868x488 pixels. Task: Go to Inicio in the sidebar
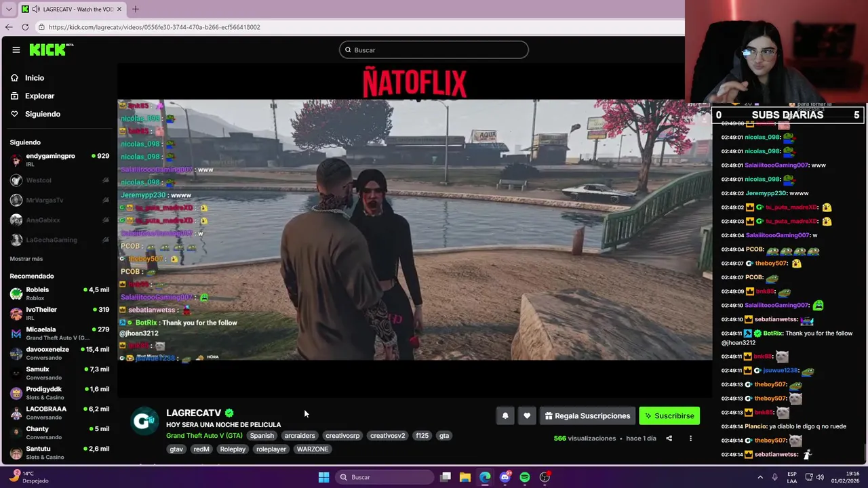34,78
